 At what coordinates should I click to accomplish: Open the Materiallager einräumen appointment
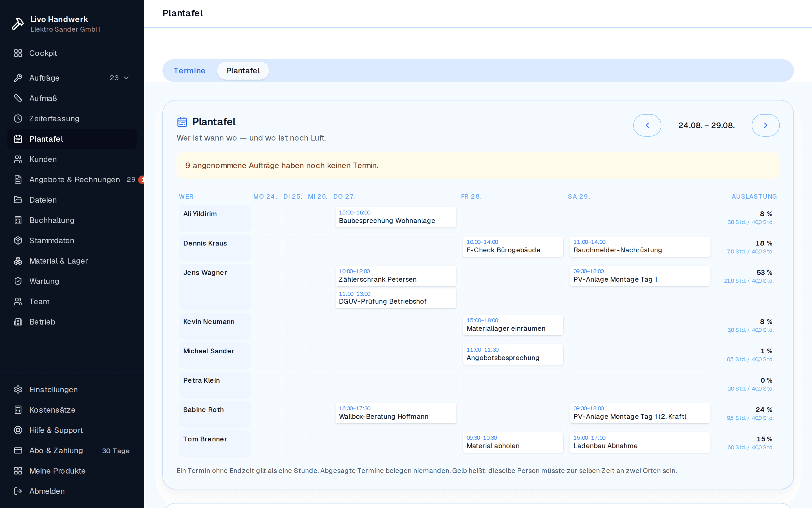pos(513,325)
